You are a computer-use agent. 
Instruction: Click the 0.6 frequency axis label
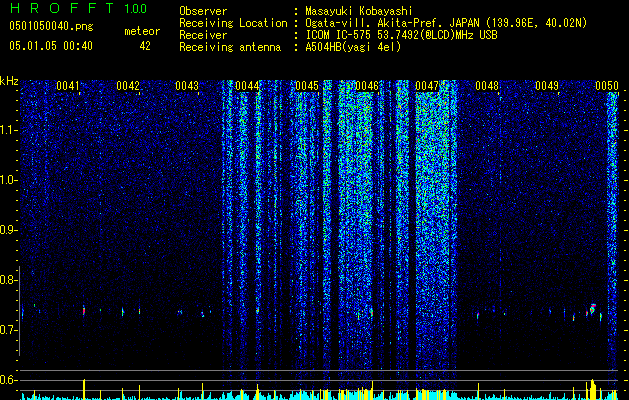7,380
